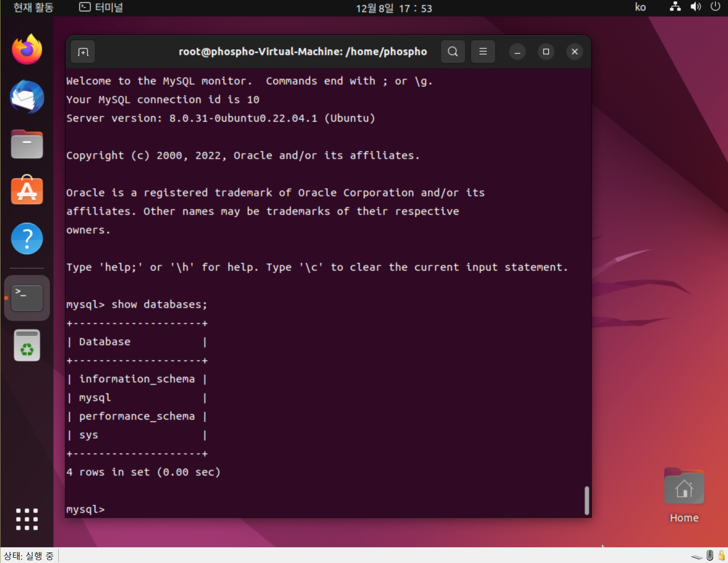Open the 현재 활동 activities overview
The width and height of the screenshot is (728, 563).
coord(33,8)
